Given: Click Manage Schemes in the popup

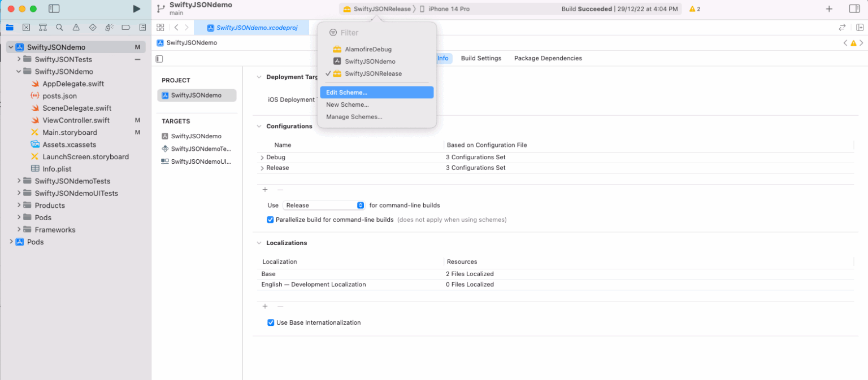Looking at the screenshot, I should pos(354,117).
